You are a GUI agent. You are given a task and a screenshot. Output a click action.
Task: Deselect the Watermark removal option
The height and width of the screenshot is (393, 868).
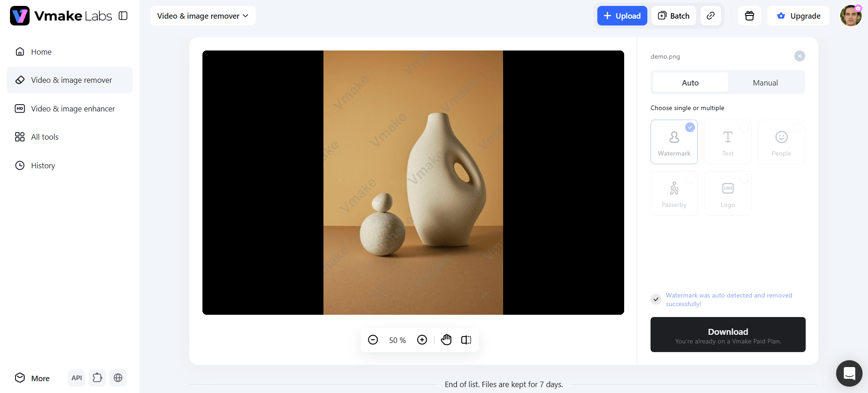pyautogui.click(x=674, y=142)
